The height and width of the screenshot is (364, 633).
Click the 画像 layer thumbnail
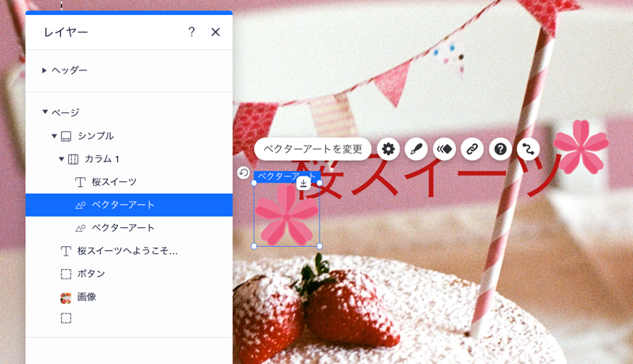(66, 298)
